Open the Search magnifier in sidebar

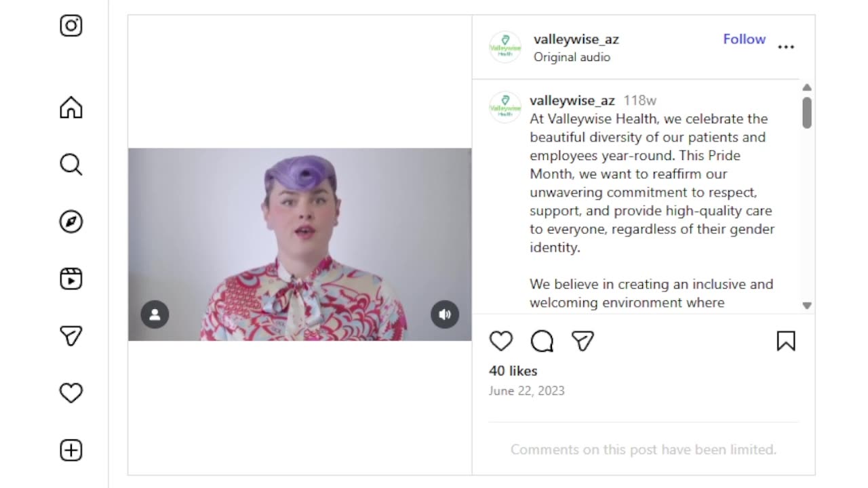tap(71, 165)
